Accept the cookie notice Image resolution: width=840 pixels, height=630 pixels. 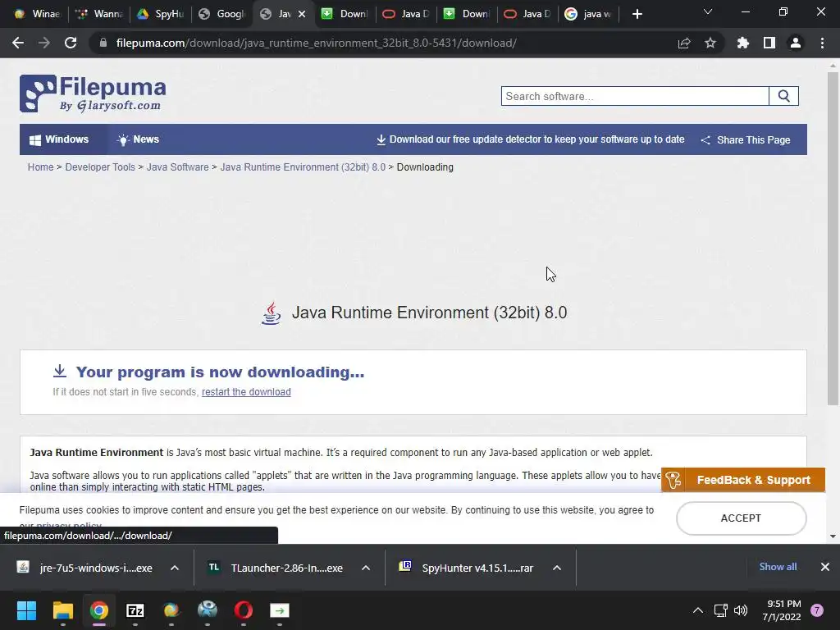tap(741, 518)
